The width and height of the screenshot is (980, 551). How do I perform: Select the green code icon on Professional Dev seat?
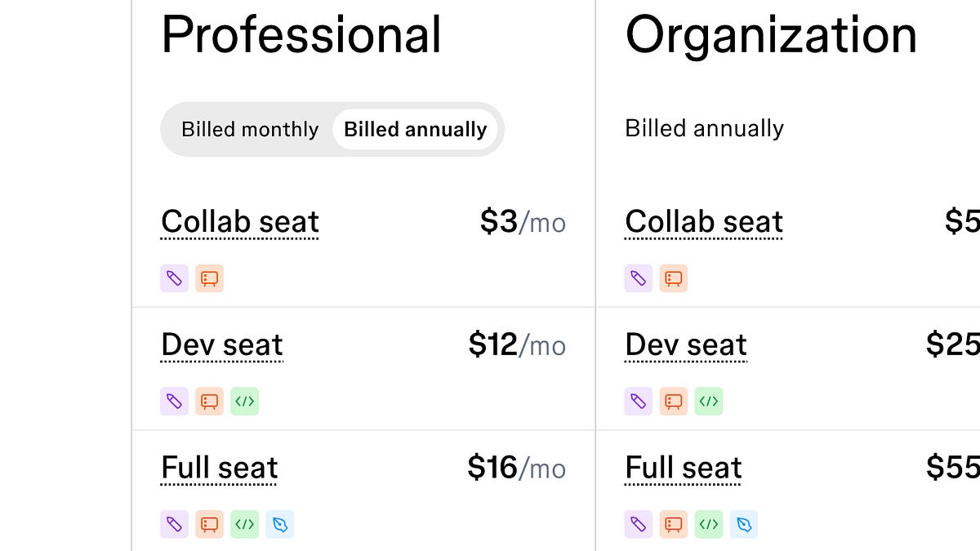244,401
